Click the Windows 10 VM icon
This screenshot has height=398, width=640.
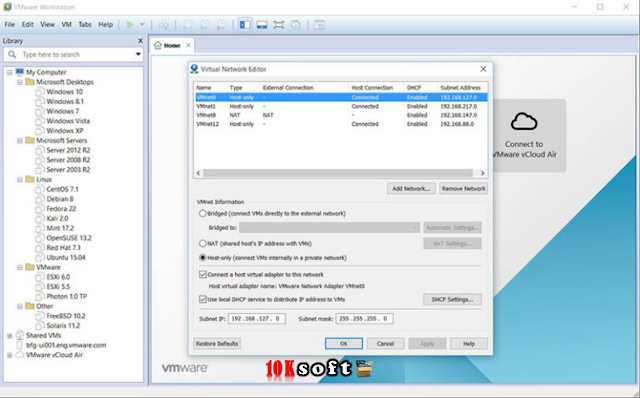pyautogui.click(x=40, y=92)
